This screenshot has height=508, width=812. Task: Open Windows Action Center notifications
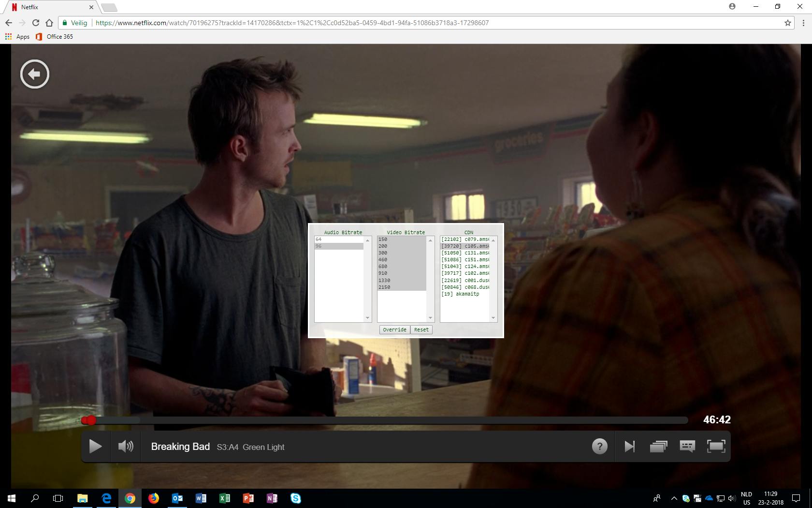pyautogui.click(x=796, y=498)
